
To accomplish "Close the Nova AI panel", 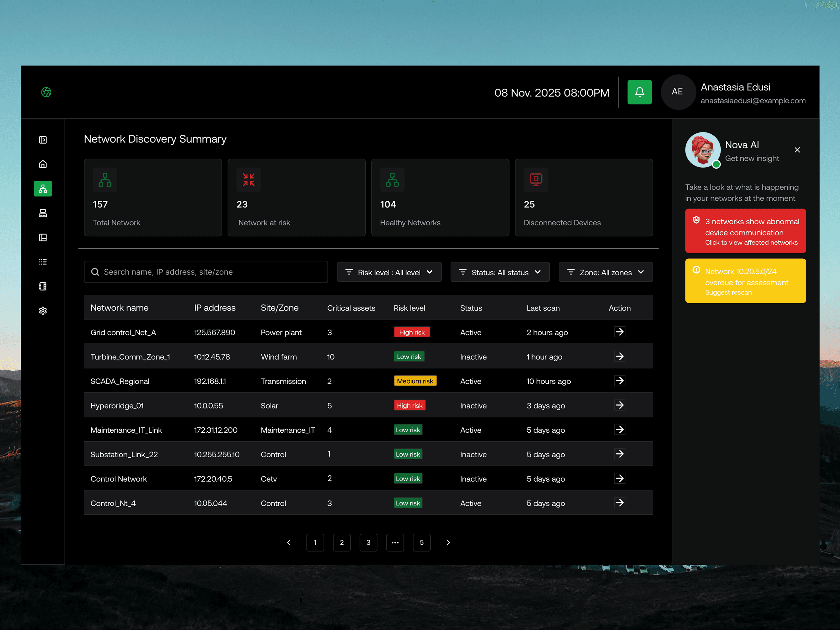I will [x=797, y=150].
